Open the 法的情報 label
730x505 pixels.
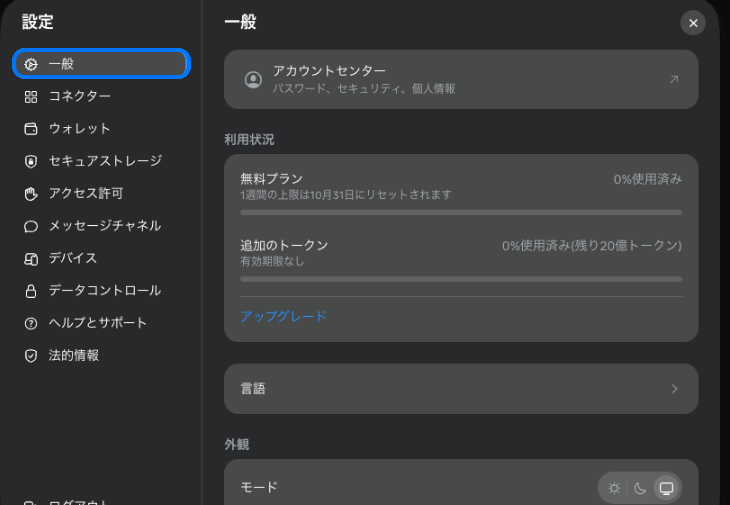pos(74,355)
